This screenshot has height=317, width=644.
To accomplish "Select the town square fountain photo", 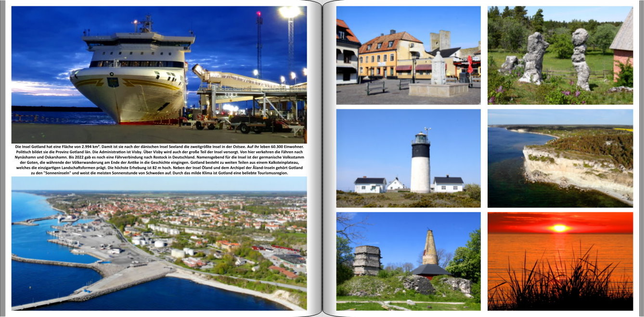I will (x=408, y=55).
